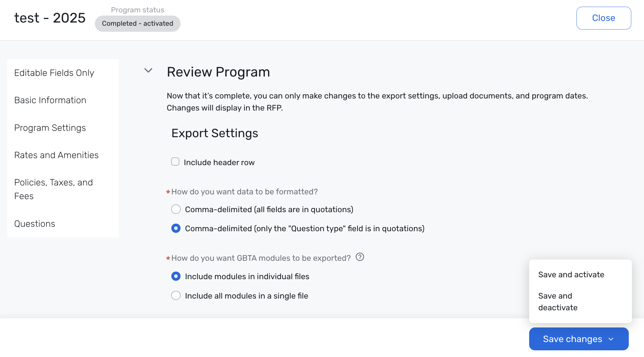The height and width of the screenshot is (357, 644).
Task: Click 'How do you want data to be formatted?' label
Action: click(244, 192)
